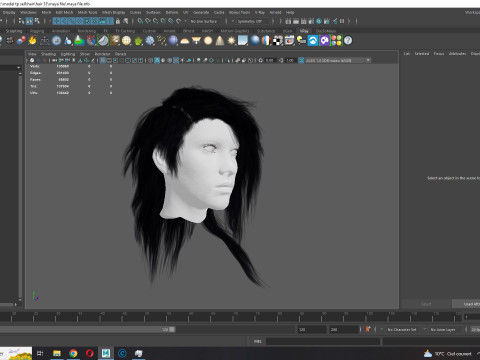Click the light blue rectangle shelf icon
Screen dimensions: 480x360
click(243, 41)
